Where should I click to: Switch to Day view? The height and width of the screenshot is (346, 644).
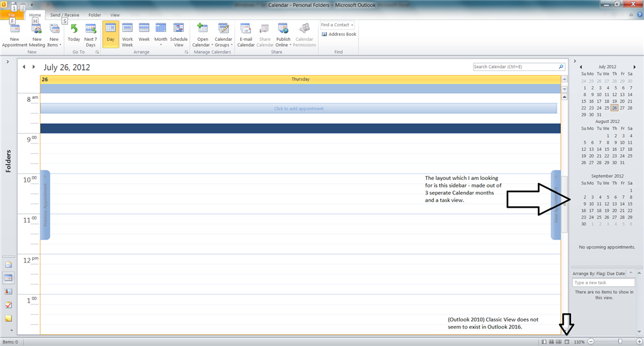coord(111,35)
